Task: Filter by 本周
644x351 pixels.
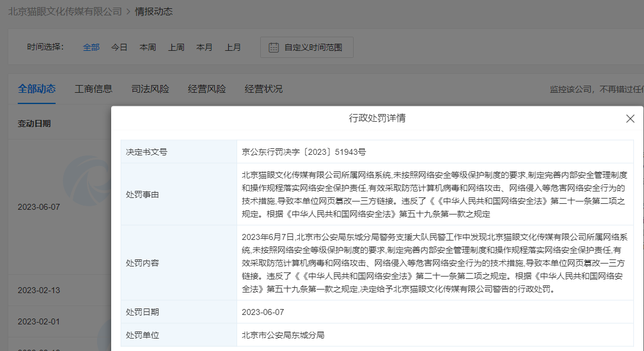Action: click(147, 48)
